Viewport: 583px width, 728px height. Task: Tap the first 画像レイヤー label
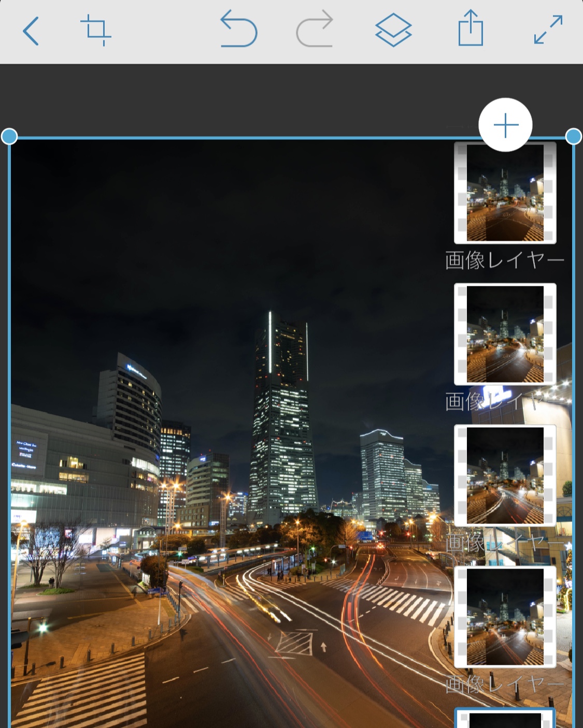(504, 260)
